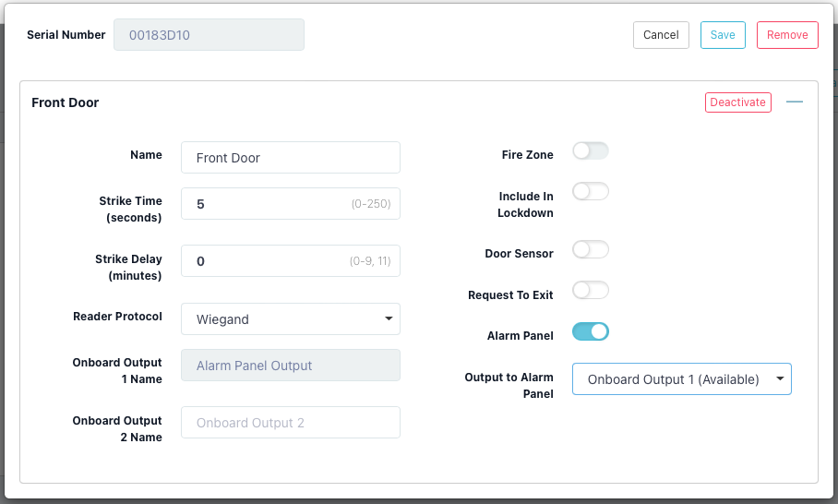
Task: Click the Front Door panel heading
Action: pos(66,102)
